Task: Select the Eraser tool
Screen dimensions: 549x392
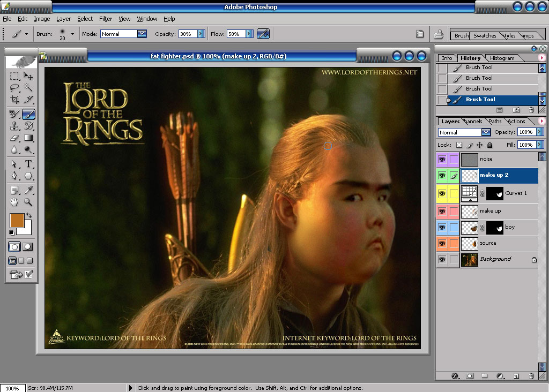Action: tap(14, 138)
